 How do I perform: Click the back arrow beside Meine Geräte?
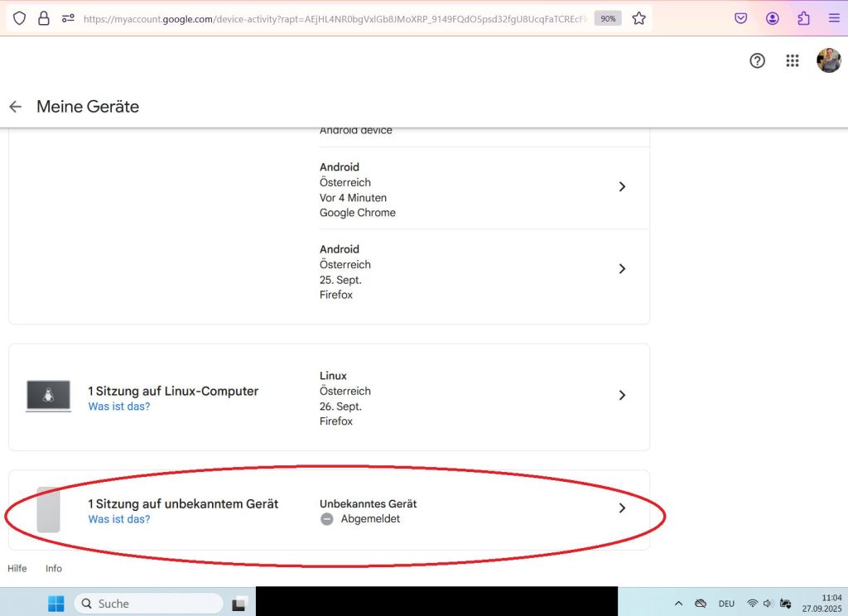coord(15,107)
